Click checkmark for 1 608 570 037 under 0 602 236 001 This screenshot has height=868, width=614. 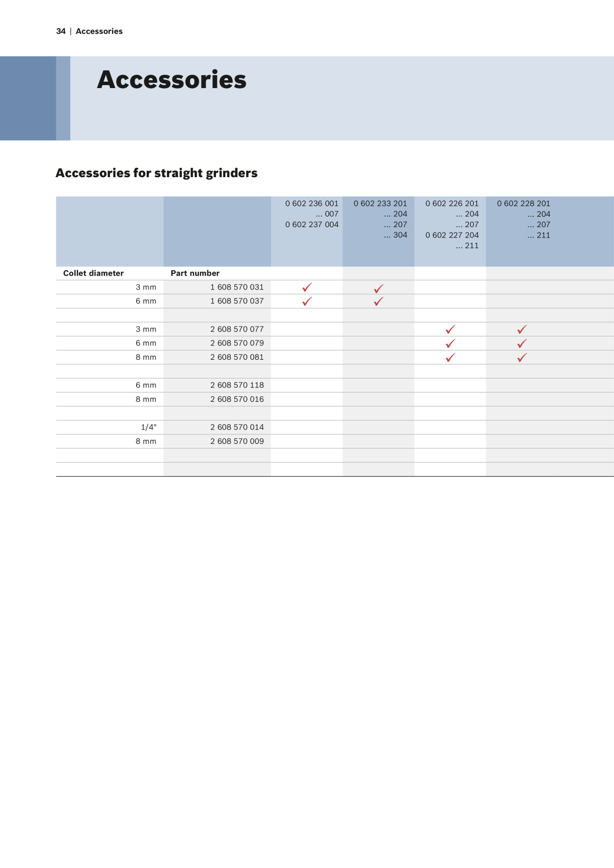(x=307, y=301)
